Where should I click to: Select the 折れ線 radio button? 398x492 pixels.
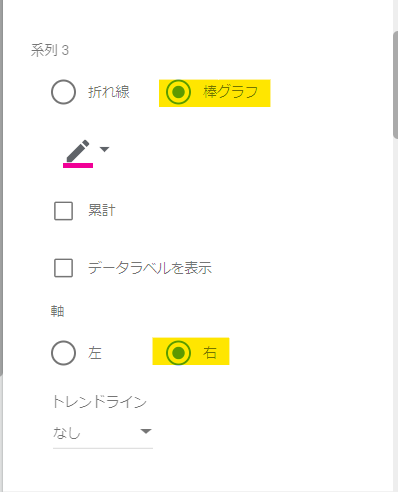[63, 92]
